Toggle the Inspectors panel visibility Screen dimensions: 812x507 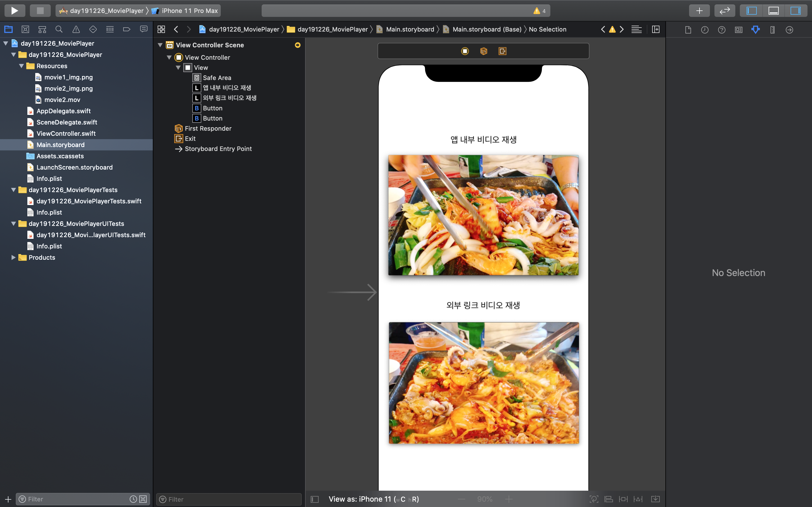point(795,10)
